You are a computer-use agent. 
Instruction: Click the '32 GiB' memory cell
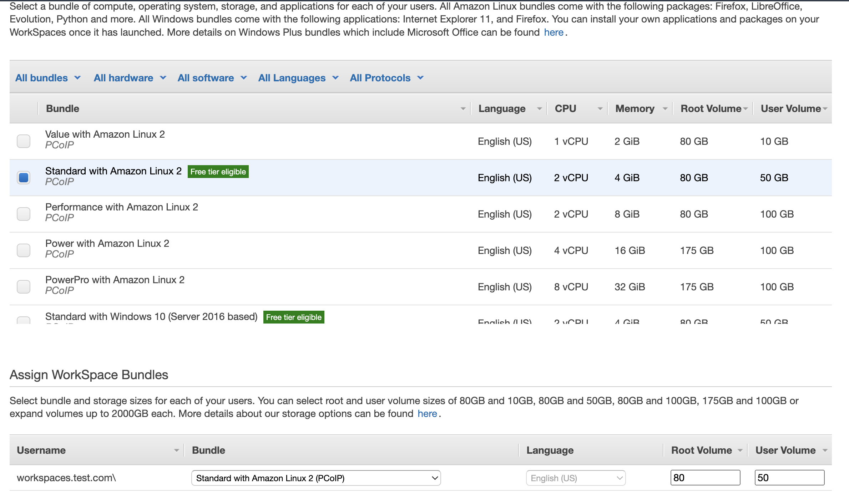630,287
